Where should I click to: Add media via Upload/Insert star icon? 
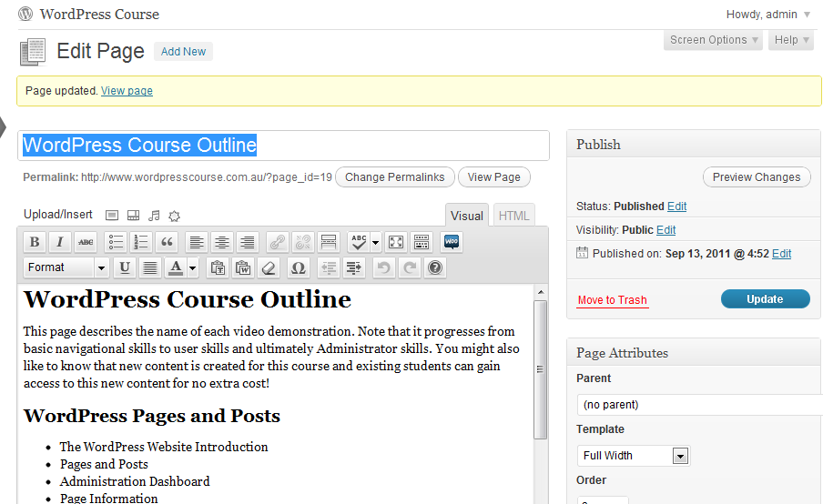point(174,216)
